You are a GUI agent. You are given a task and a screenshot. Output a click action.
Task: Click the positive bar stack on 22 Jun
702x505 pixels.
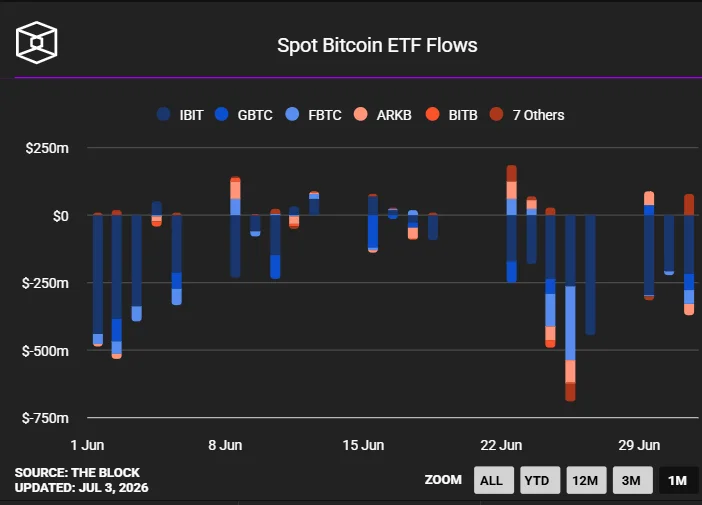pyautogui.click(x=511, y=190)
